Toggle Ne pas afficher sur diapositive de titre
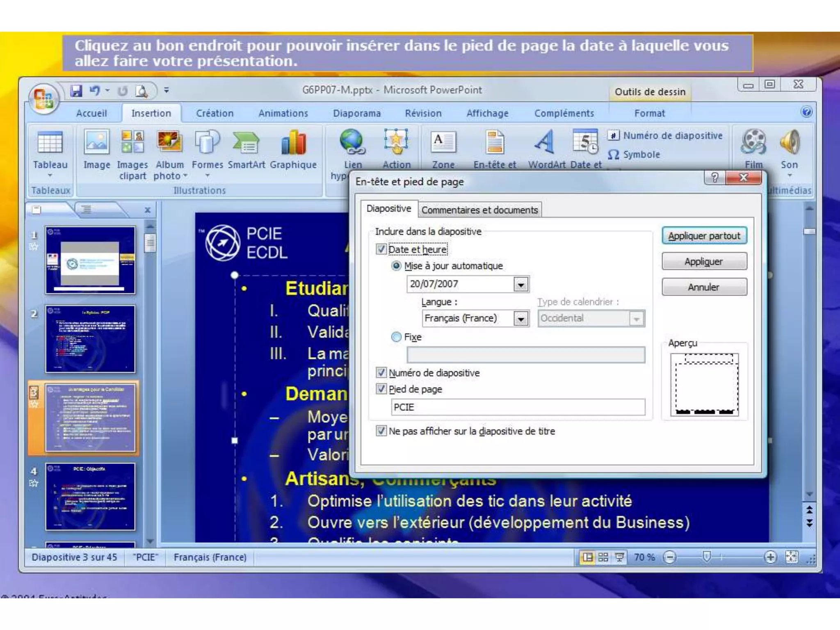This screenshot has width=840, height=630. pos(381,431)
